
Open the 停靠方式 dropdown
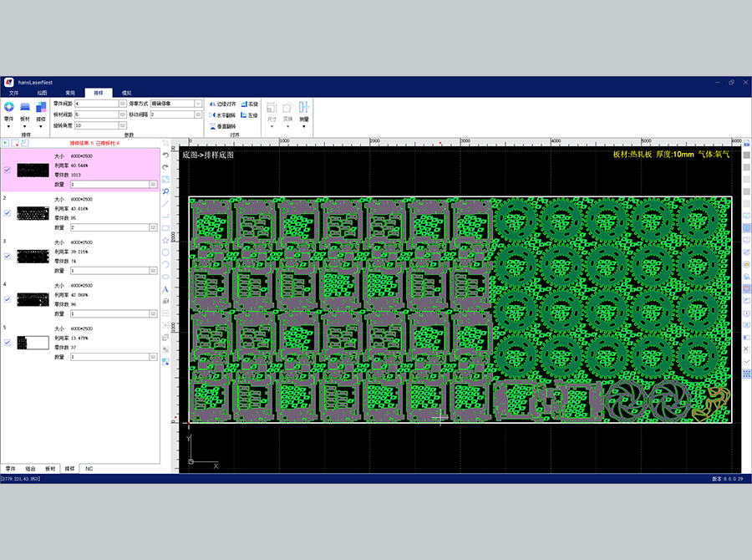point(198,104)
